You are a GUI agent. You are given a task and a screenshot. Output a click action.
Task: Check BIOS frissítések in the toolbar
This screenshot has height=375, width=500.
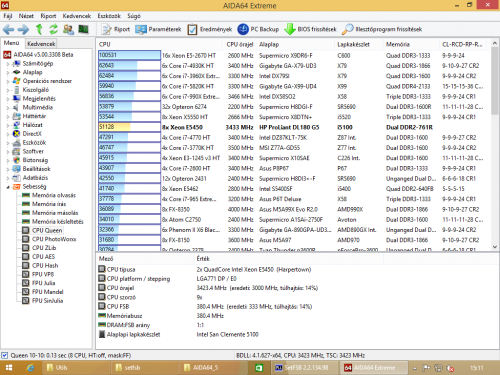tap(310, 29)
